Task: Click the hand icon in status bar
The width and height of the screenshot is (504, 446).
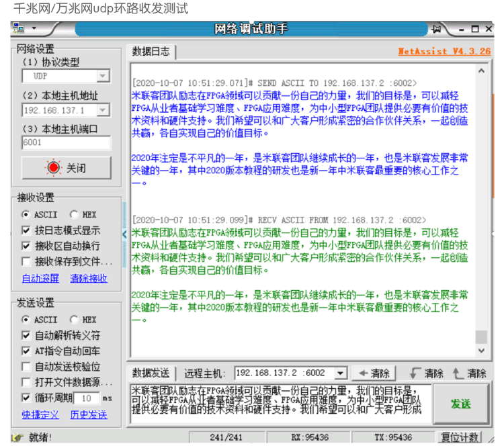Action: [x=18, y=438]
